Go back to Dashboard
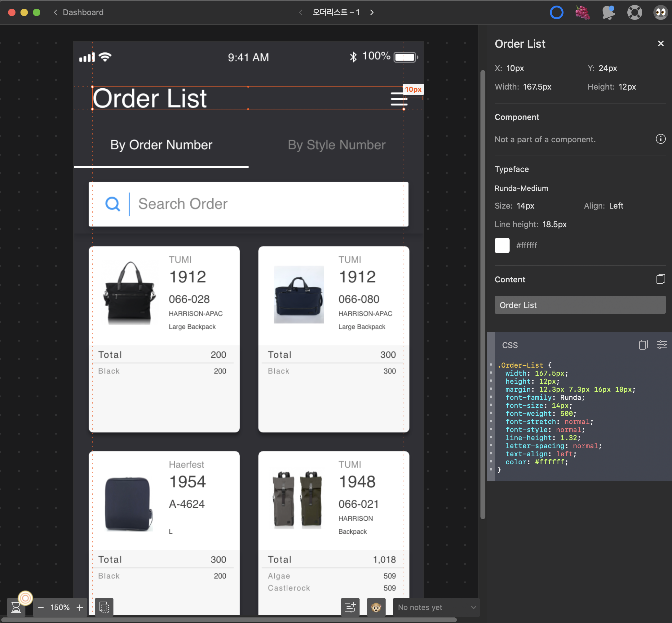The image size is (672, 623). [x=78, y=12]
